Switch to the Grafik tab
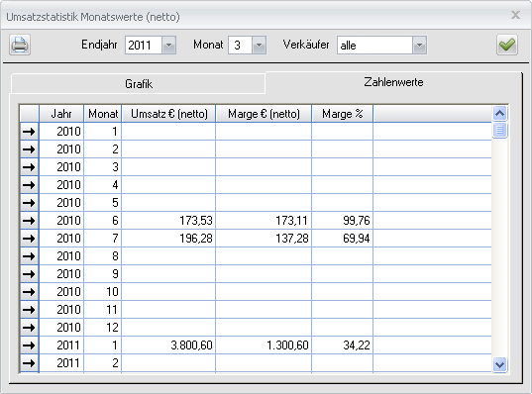The image size is (532, 394). click(x=138, y=84)
